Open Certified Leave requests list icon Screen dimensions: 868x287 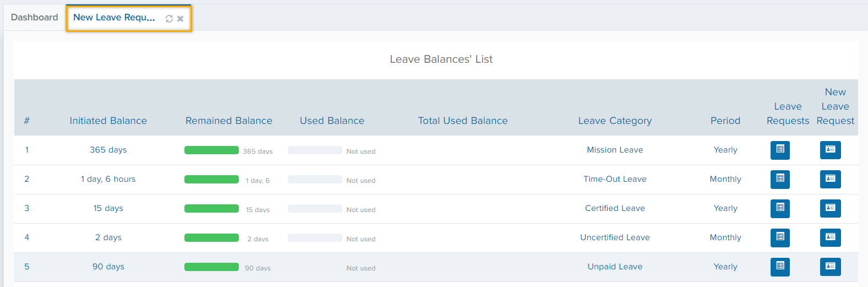(x=780, y=208)
